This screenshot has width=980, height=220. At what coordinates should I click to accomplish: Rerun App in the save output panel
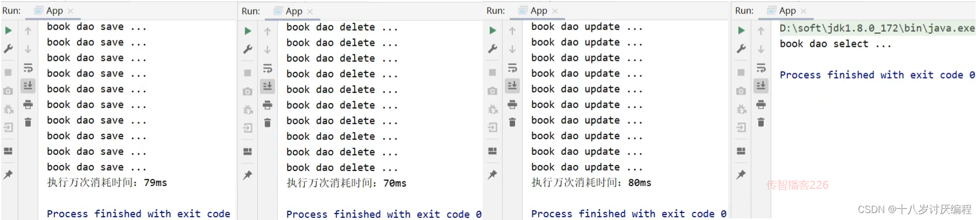point(8,31)
